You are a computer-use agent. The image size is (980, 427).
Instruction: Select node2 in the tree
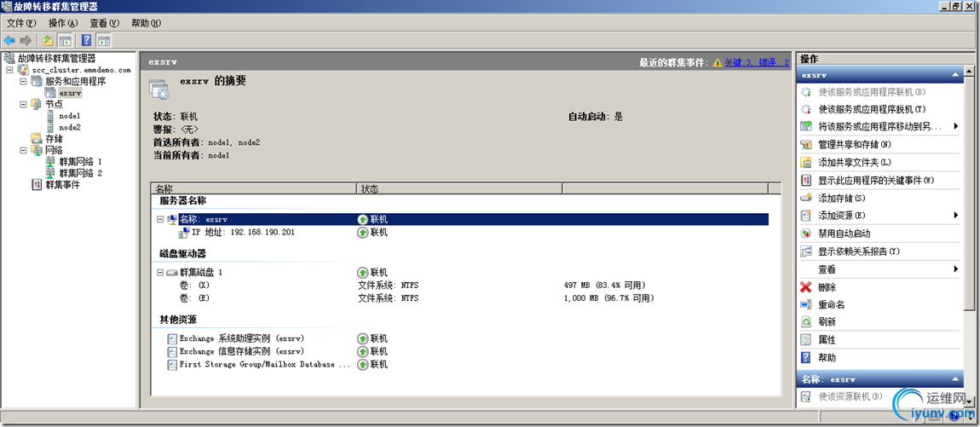[69, 128]
